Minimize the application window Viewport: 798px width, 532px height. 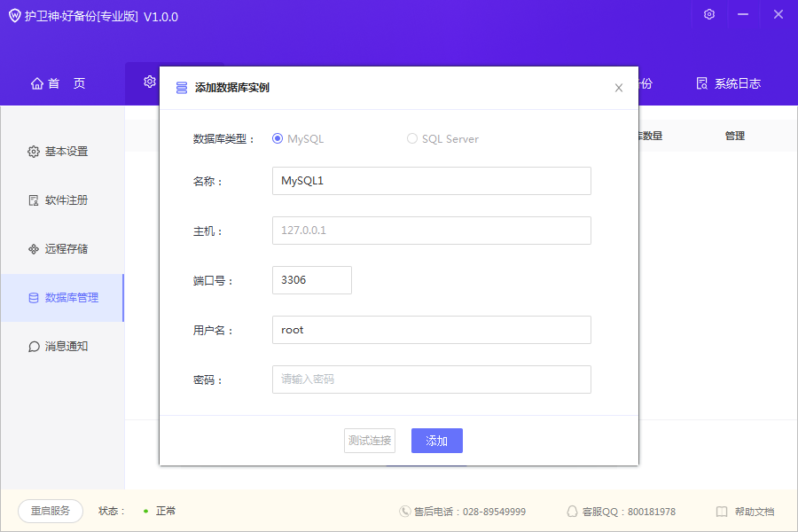point(743,14)
